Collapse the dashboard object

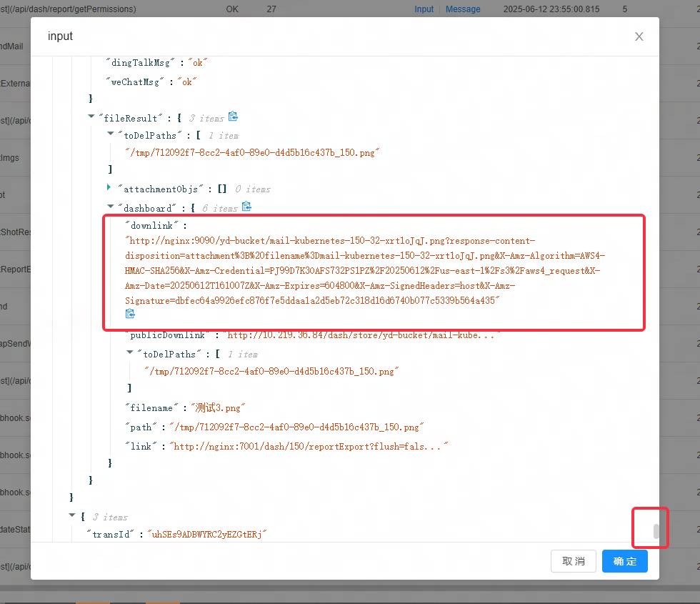(111, 207)
